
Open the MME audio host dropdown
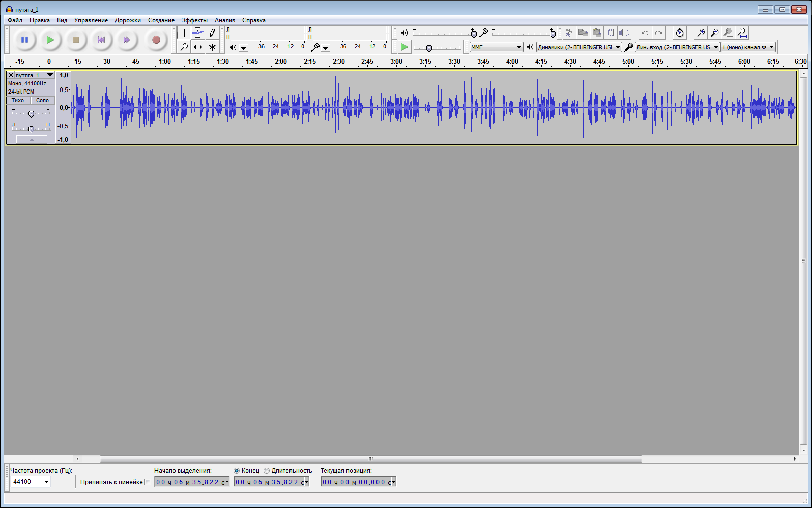click(x=496, y=47)
